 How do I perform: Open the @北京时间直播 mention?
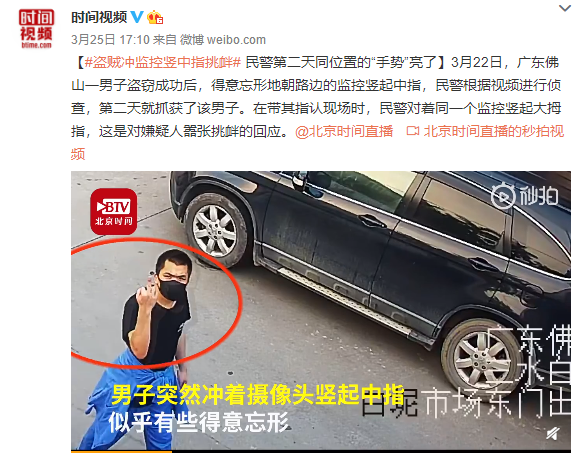pos(344,131)
